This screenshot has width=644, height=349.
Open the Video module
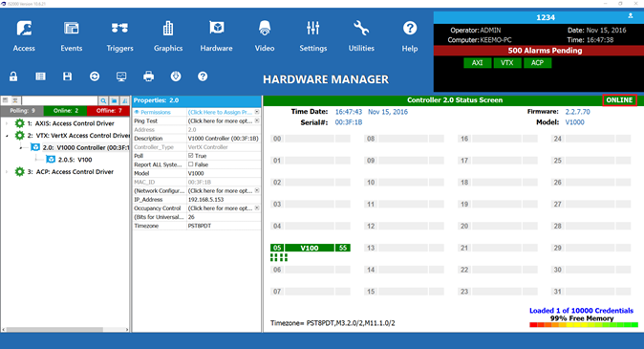[265, 36]
